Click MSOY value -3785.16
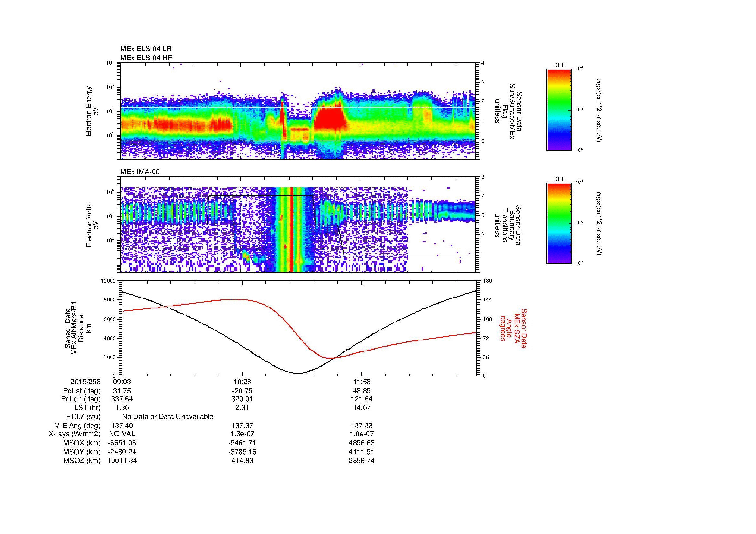The height and width of the screenshot is (534, 756). click(x=242, y=452)
